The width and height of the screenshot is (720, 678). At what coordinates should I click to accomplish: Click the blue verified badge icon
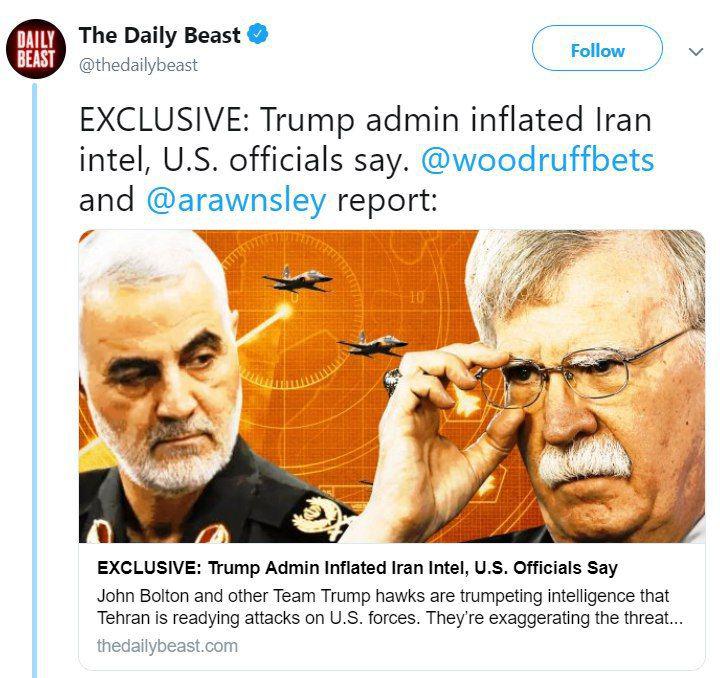258,34
